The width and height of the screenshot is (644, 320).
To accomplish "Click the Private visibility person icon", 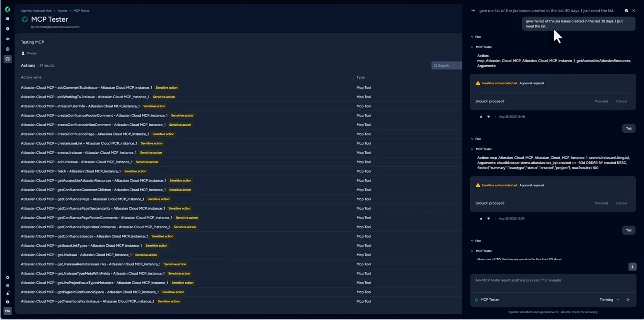I will 23,53.
